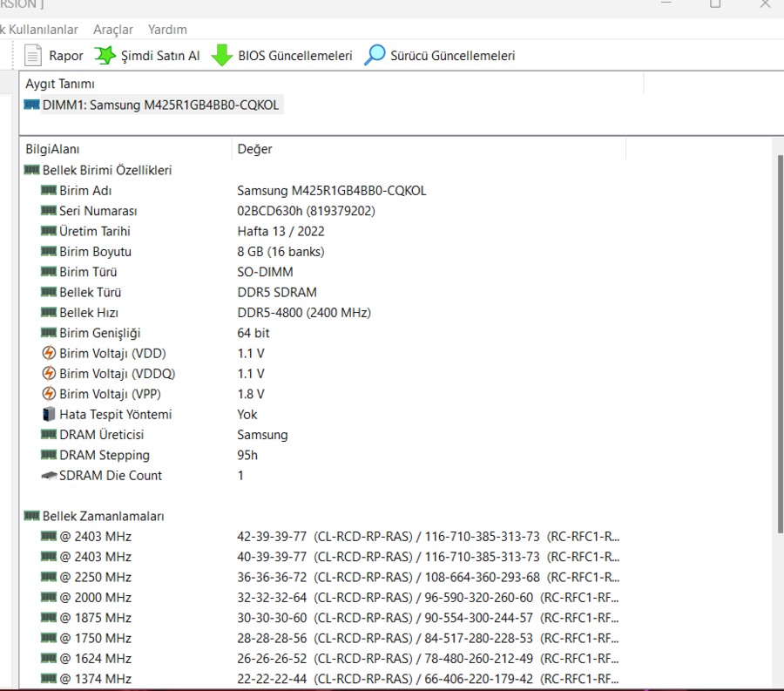Click the green BIOS Güncellemeleri arrow icon
This screenshot has height=691, width=784.
[222, 56]
